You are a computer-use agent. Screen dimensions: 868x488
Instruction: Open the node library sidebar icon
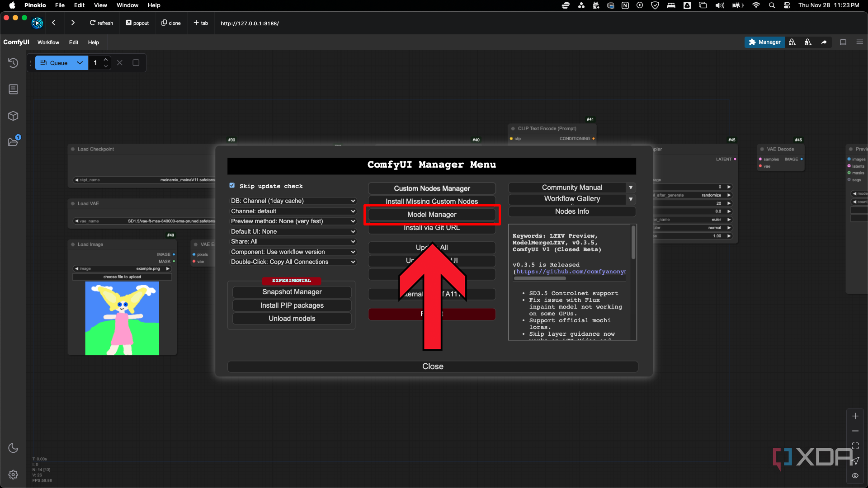13,89
